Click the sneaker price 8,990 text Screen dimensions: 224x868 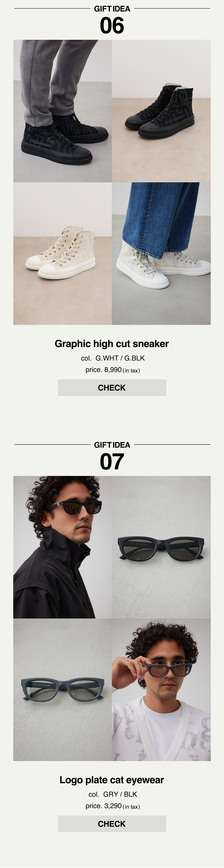click(x=113, y=370)
